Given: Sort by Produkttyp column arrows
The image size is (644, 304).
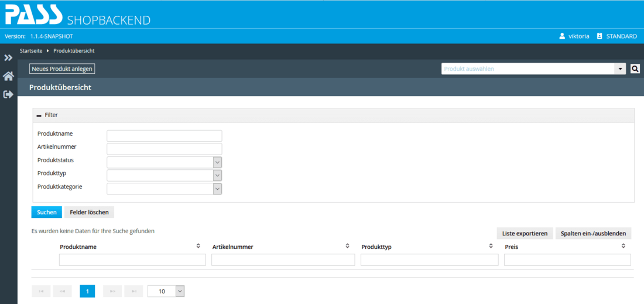Looking at the screenshot, I should click(x=491, y=245).
